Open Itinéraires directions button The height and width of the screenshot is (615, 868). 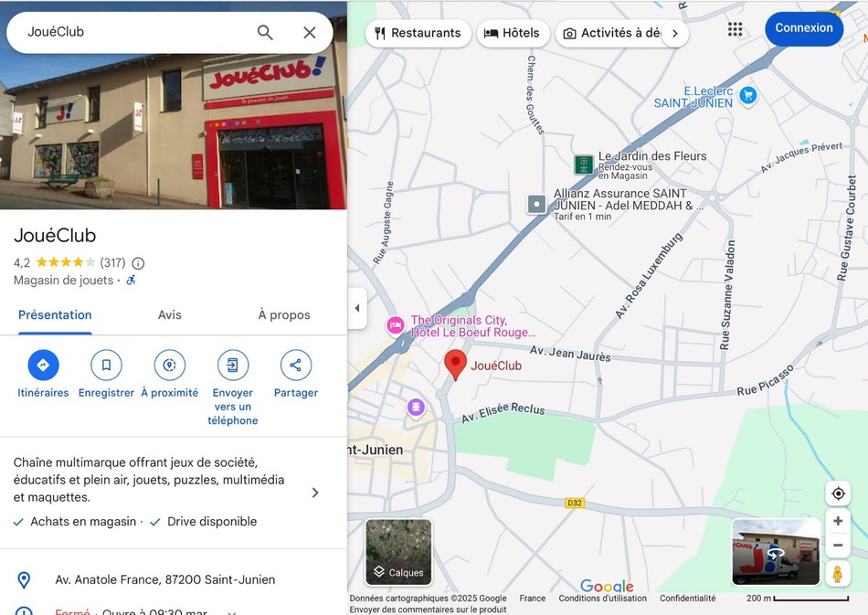click(x=43, y=366)
